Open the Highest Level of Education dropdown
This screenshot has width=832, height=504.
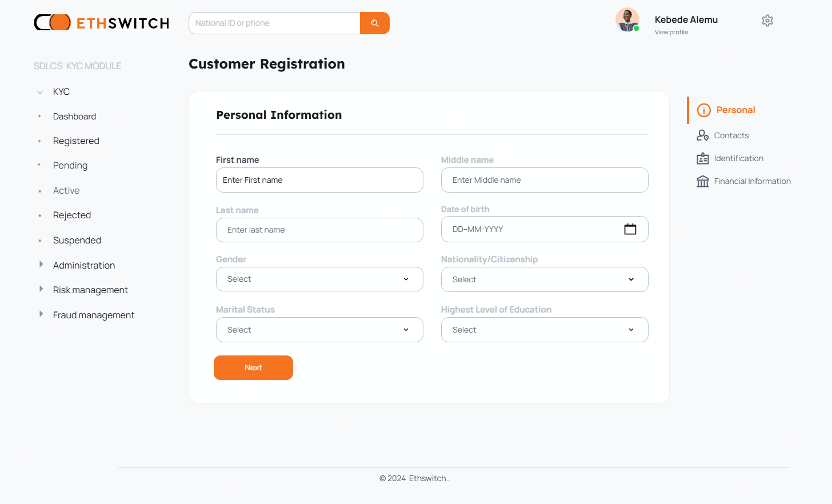point(545,330)
